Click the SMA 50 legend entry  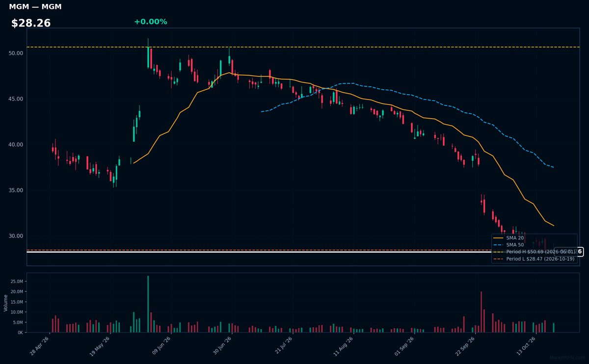(x=509, y=245)
